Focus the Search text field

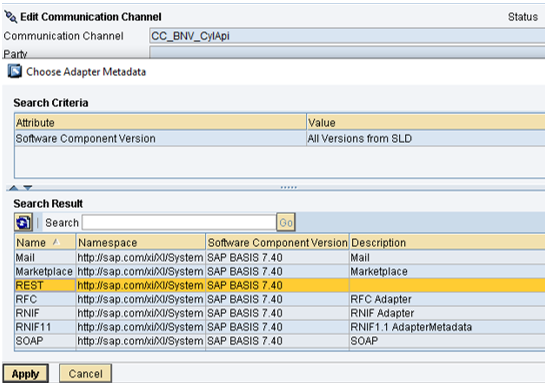(179, 222)
